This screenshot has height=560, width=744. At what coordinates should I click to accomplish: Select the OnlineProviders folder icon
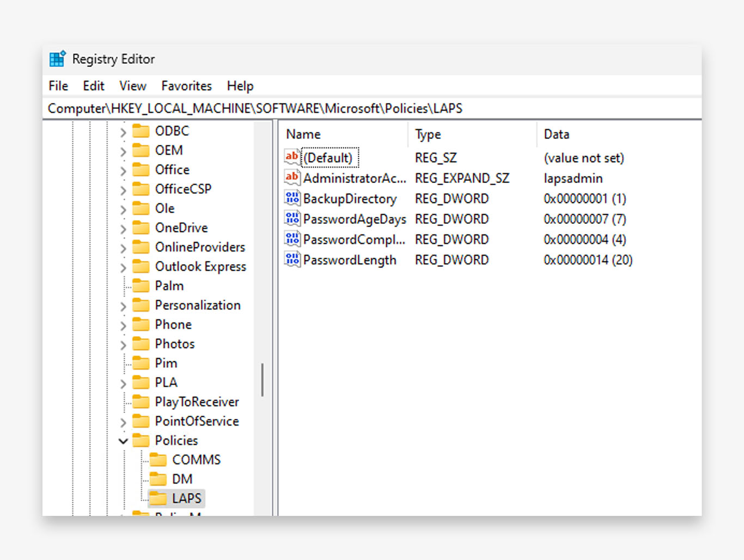pos(141,247)
